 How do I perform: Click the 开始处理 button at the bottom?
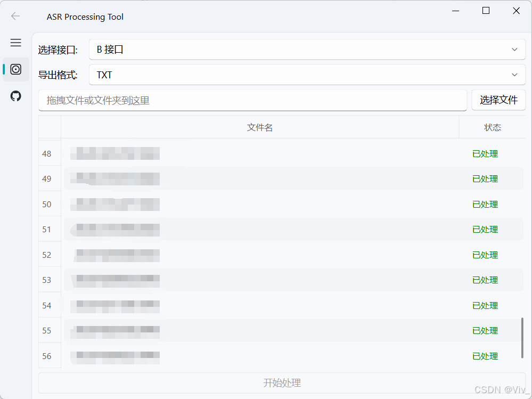point(282,382)
